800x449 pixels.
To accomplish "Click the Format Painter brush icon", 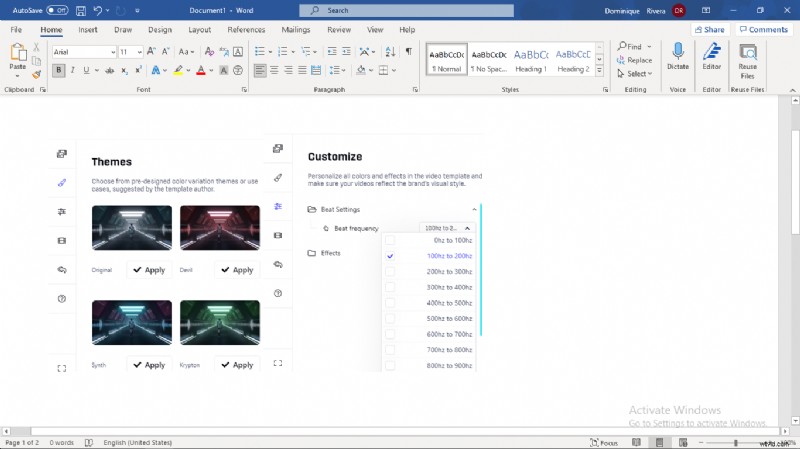I will point(37,74).
